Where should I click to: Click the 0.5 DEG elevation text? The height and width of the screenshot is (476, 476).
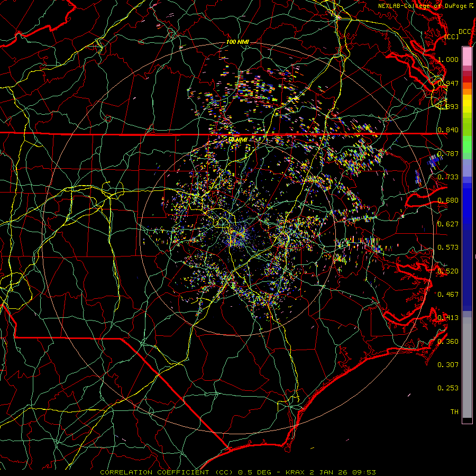point(255,472)
